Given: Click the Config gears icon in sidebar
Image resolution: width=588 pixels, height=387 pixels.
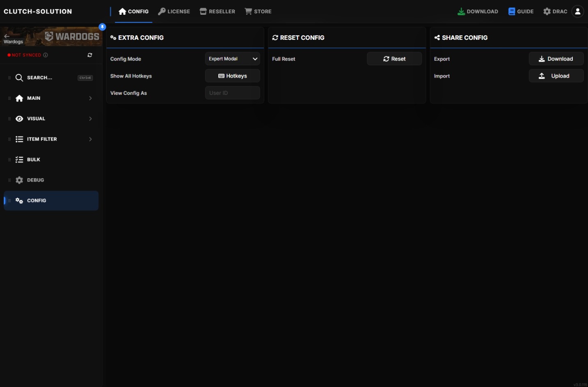Looking at the screenshot, I should pyautogui.click(x=19, y=201).
